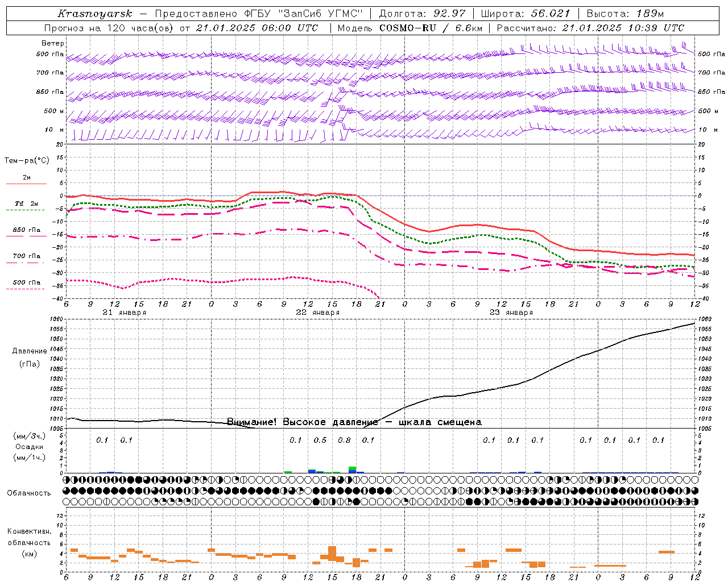Select the Внимание! Высокое давление warning text

point(303,422)
